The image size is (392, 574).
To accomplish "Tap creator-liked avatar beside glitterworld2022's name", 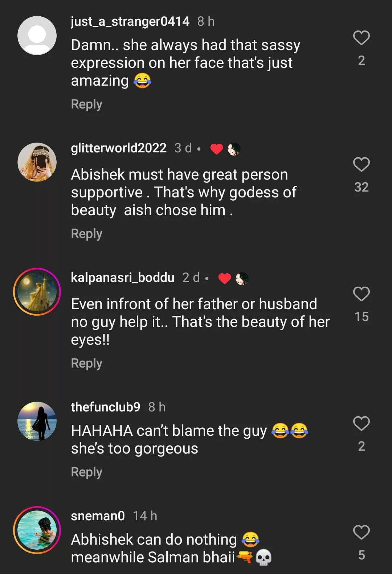I will [234, 149].
